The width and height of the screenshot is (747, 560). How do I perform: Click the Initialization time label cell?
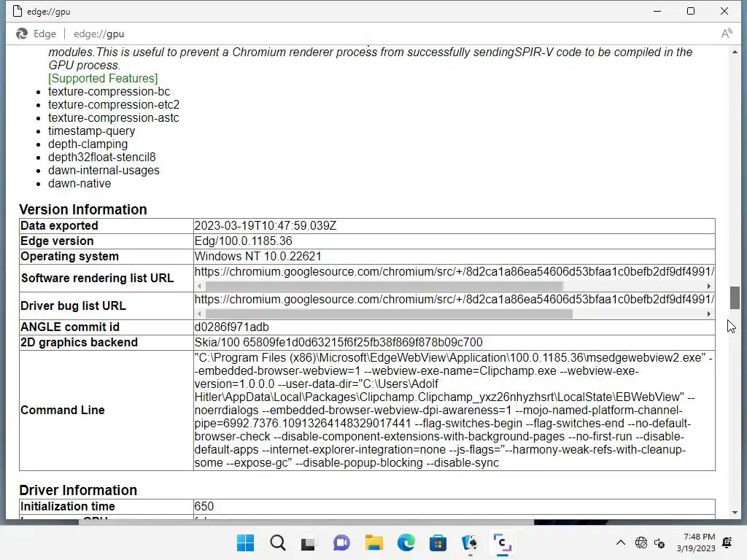107,506
